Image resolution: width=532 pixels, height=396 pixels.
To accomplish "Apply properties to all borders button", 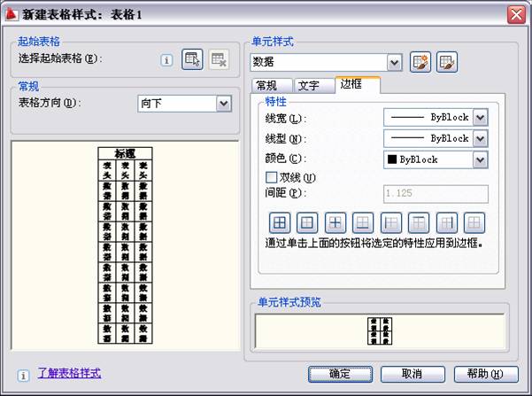I will pyautogui.click(x=279, y=223).
